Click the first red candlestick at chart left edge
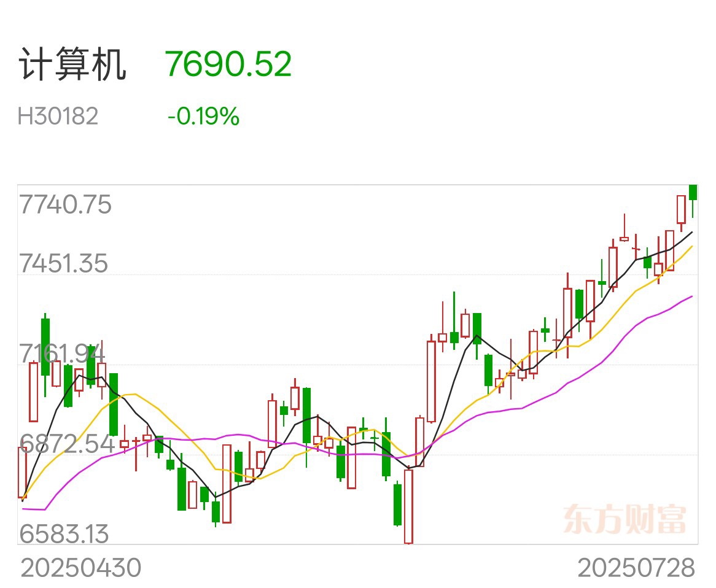The image size is (716, 588). [x=22, y=472]
